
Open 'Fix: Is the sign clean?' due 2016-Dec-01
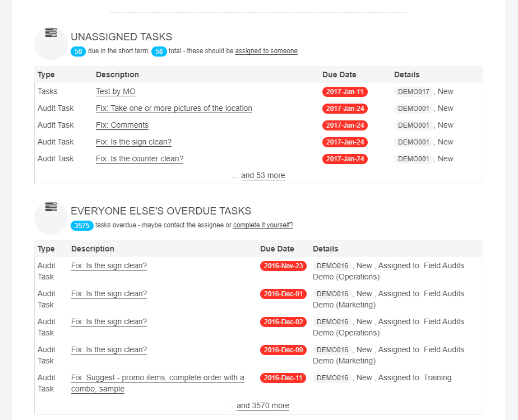[109, 293]
